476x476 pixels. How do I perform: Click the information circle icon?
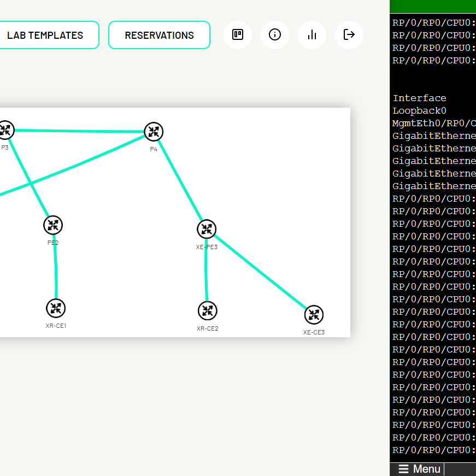tap(275, 35)
